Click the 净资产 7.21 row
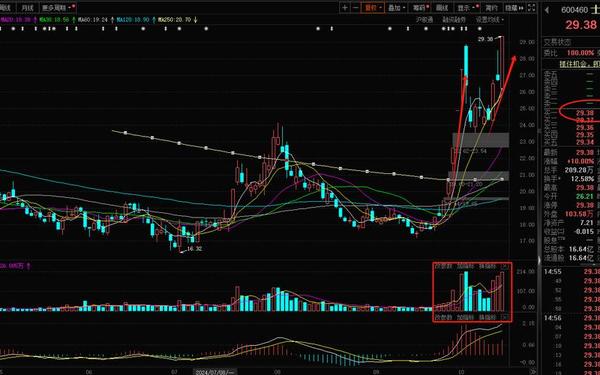The height and width of the screenshot is (375, 600). 569,223
